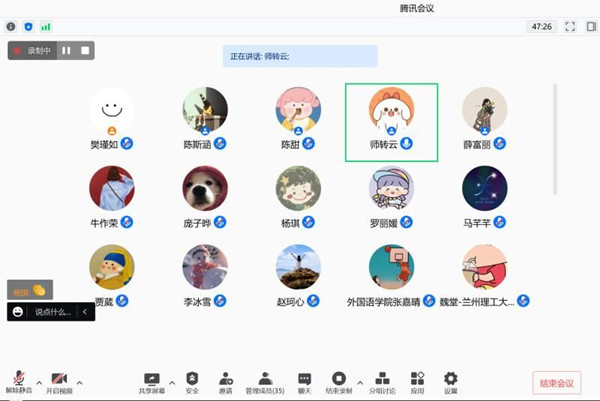Pause the recording in recording indicator
This screenshot has width=600, height=401.
(67, 50)
